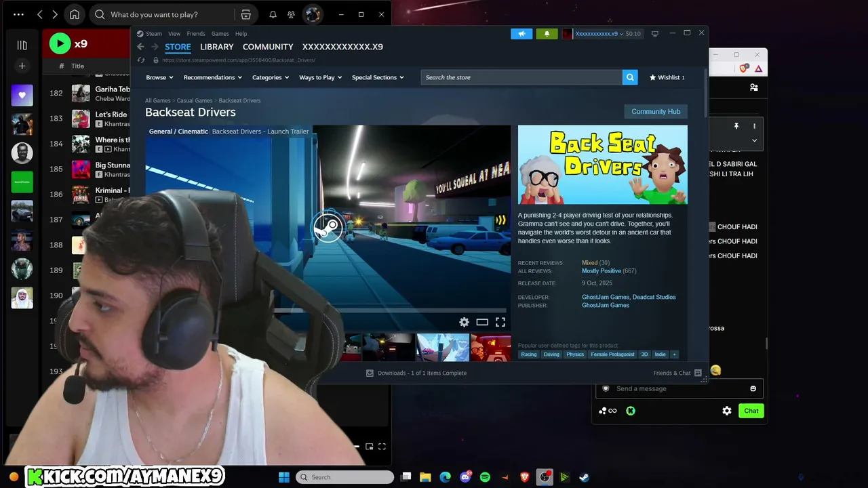
Task: Open Mostly Positive reviews link
Action: pos(601,271)
